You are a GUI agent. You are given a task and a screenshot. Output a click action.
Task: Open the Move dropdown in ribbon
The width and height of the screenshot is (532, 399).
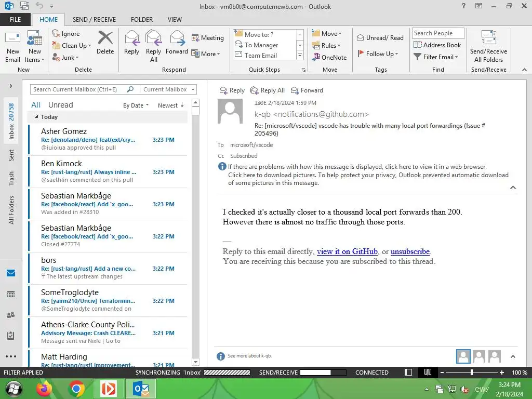click(x=327, y=34)
